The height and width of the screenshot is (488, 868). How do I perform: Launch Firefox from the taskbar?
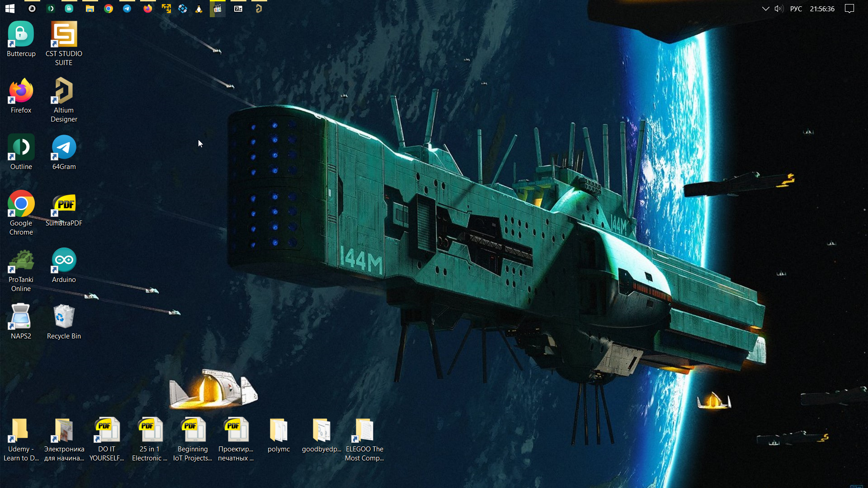click(x=148, y=9)
